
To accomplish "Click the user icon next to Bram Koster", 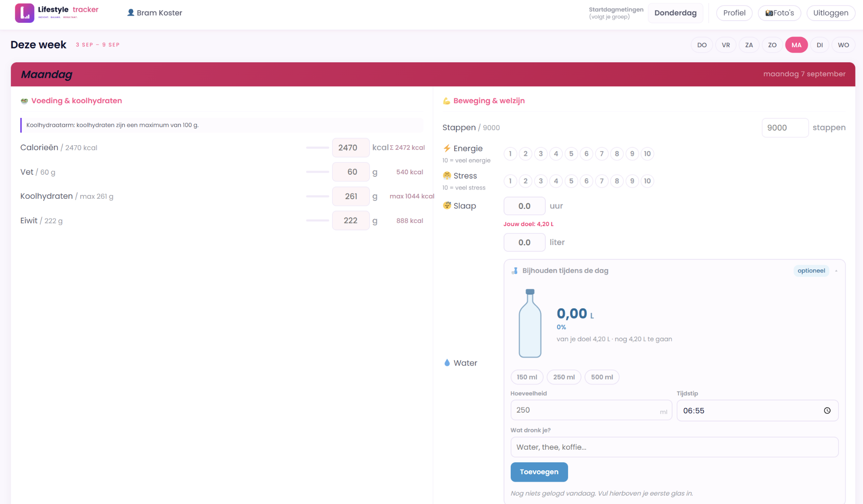I will coord(131,13).
